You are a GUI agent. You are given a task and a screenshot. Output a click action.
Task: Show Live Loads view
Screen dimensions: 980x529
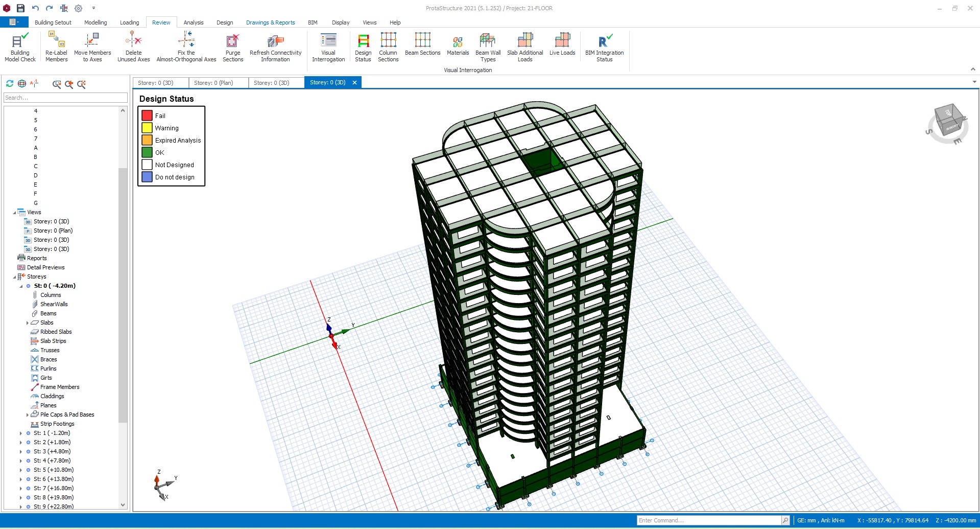(x=562, y=44)
